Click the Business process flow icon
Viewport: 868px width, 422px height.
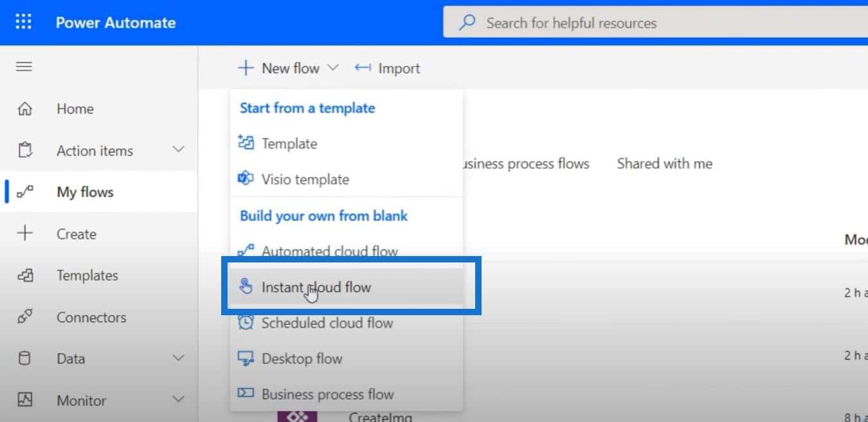tap(246, 393)
